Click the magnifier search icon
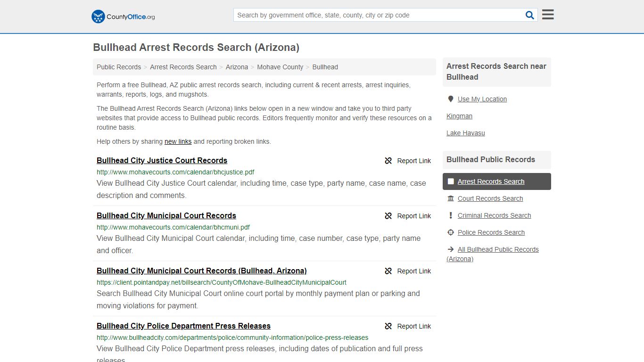The image size is (644, 362). click(x=530, y=15)
